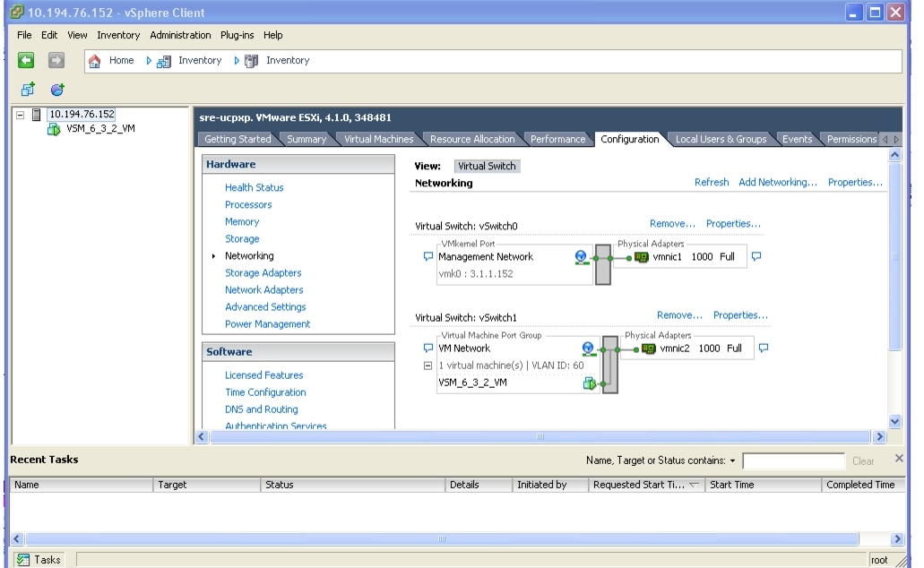Click the note bubble beside Management Network
This screenshot has height=568, width=924.
click(x=427, y=257)
